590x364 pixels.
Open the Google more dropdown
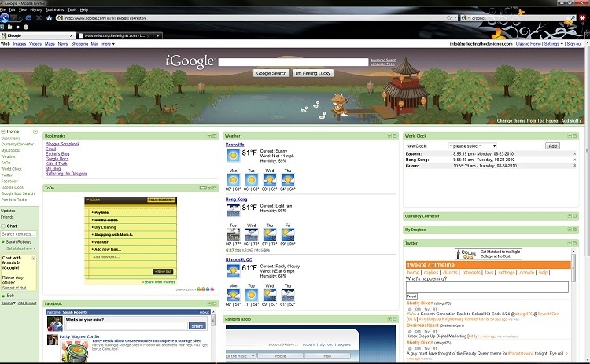tap(108, 44)
